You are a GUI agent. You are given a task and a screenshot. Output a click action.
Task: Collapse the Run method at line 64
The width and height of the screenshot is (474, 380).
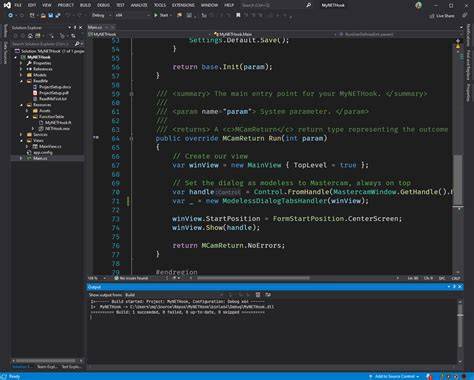(132, 139)
